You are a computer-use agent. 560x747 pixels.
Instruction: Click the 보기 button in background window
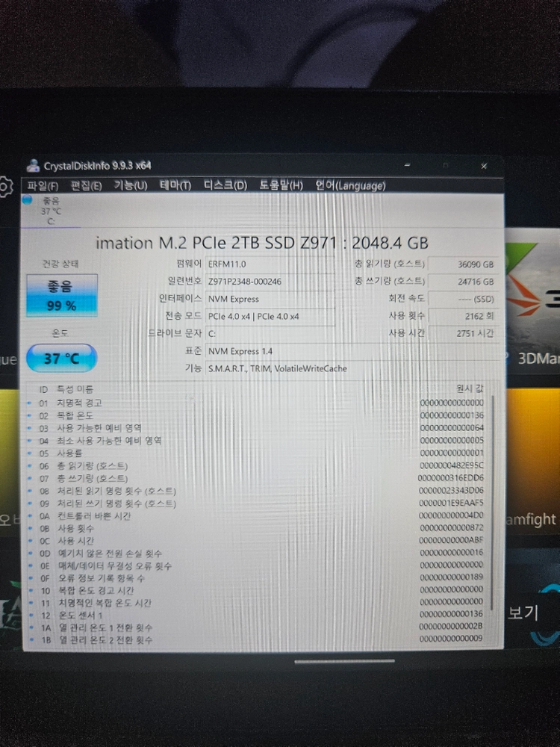(523, 613)
